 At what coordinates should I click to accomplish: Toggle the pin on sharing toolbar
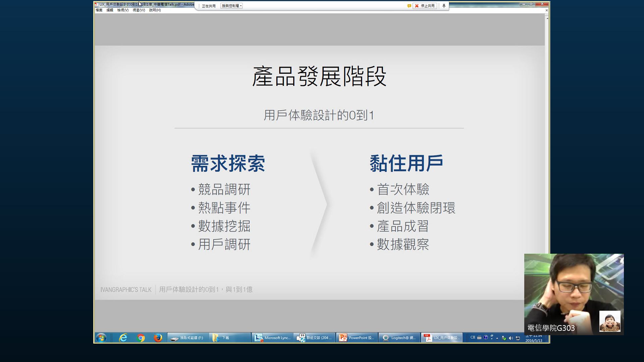(444, 6)
